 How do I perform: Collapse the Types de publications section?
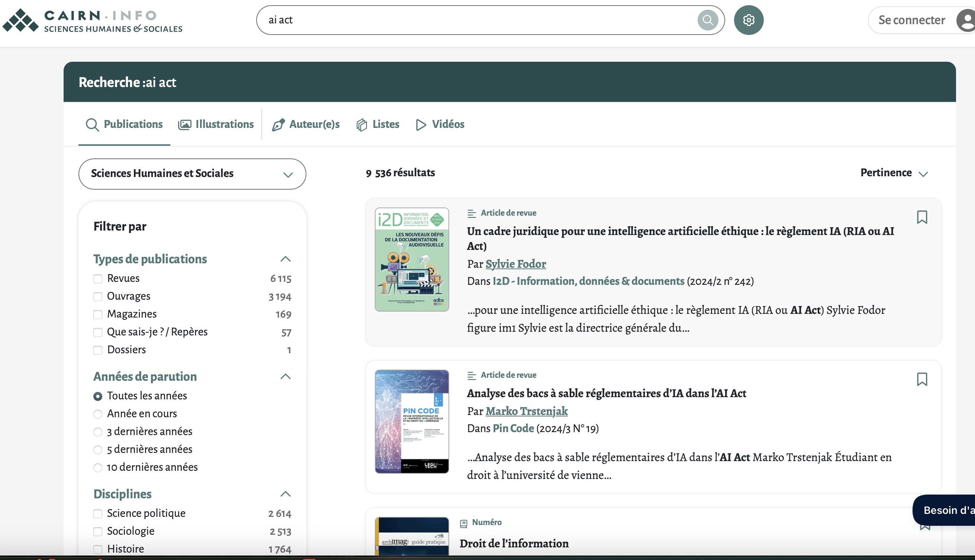285,259
